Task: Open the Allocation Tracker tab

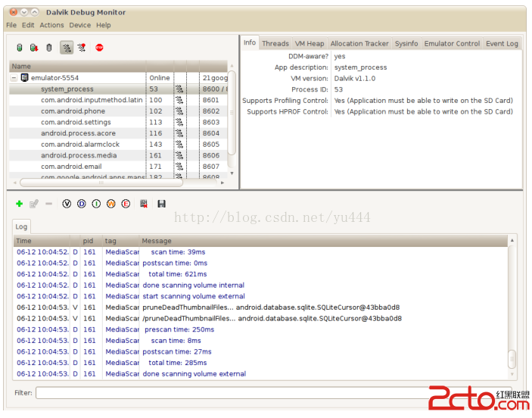Action: [x=359, y=43]
